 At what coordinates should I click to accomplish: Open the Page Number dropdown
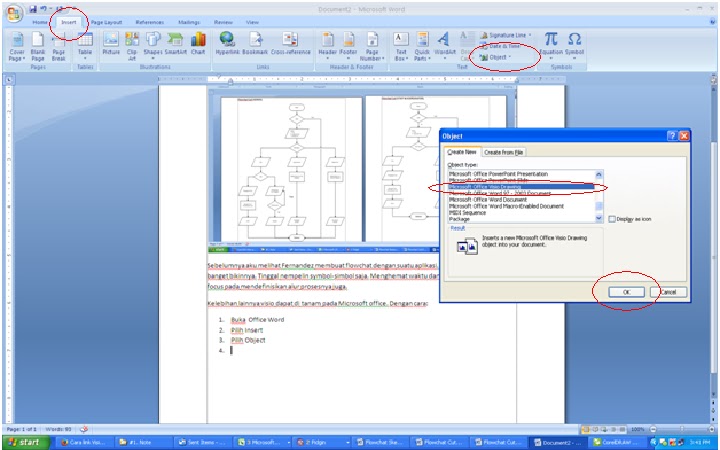pos(372,47)
